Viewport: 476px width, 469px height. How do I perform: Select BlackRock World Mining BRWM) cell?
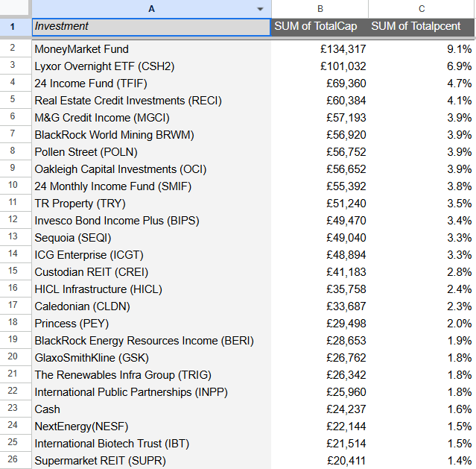(151, 135)
